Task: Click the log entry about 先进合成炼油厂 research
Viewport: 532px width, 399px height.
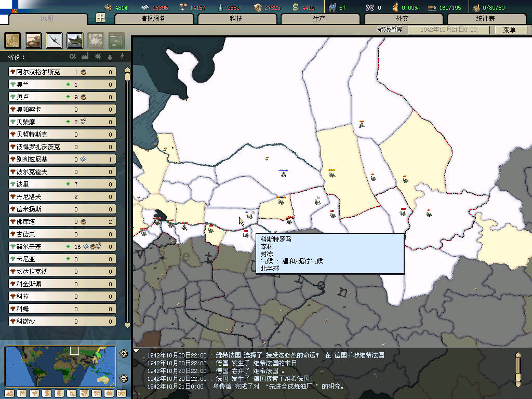Action: (246, 387)
